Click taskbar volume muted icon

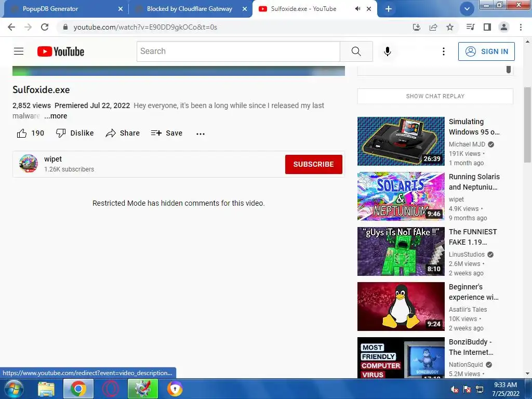pos(455,389)
